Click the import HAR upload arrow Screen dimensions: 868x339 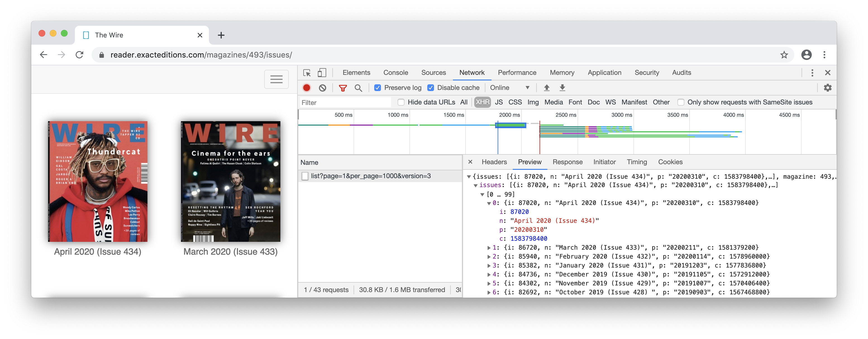(547, 88)
